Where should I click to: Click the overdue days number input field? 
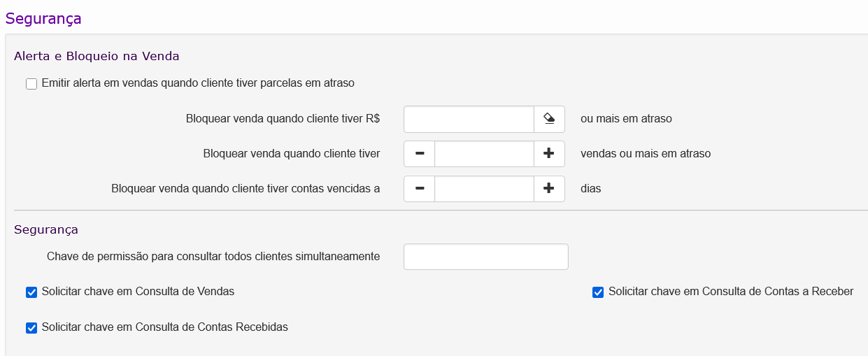pyautogui.click(x=484, y=188)
